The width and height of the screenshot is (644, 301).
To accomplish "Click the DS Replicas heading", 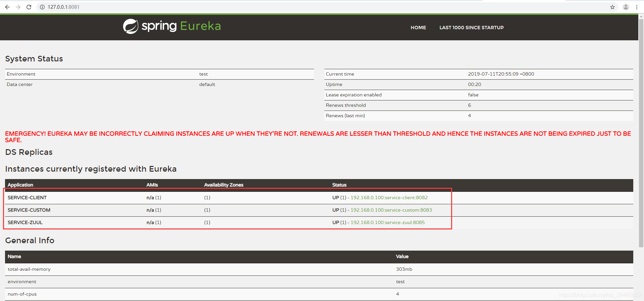I will [29, 152].
